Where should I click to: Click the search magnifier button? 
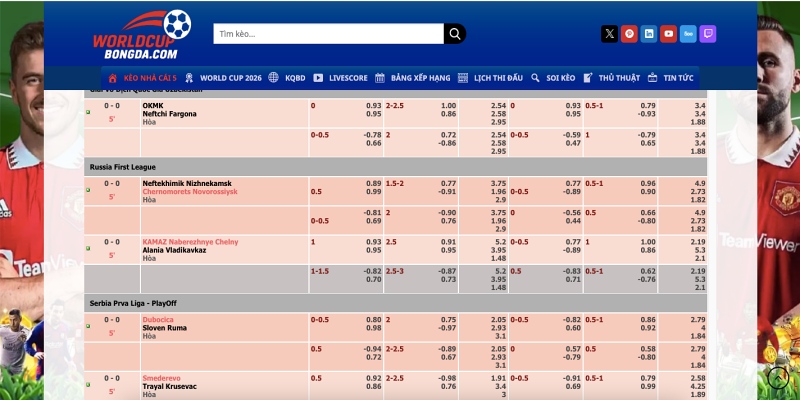click(455, 34)
